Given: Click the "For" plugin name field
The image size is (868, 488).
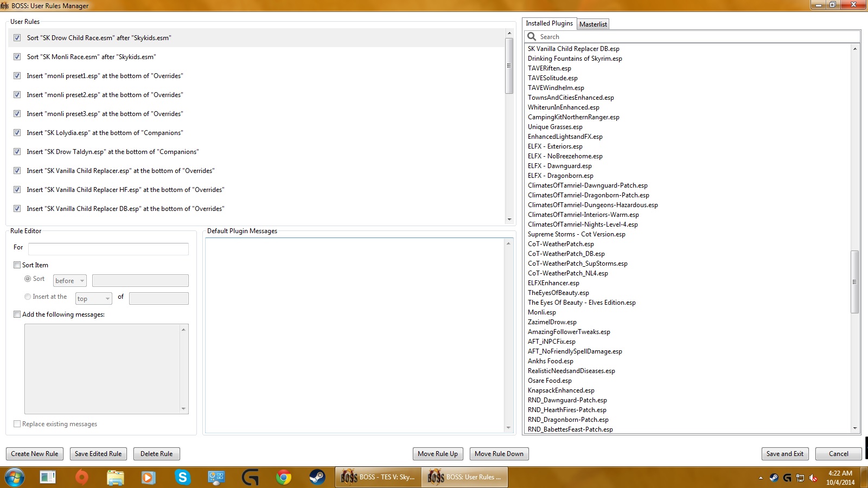Looking at the screenshot, I should coord(108,249).
